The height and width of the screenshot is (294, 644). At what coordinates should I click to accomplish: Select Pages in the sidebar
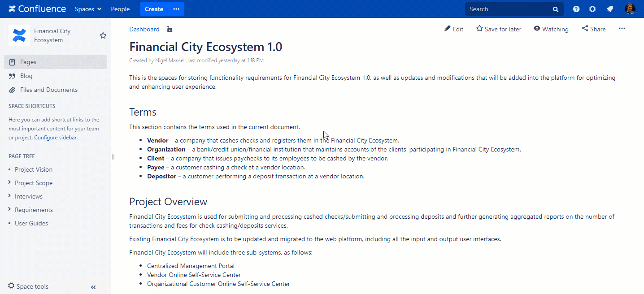(x=56, y=62)
